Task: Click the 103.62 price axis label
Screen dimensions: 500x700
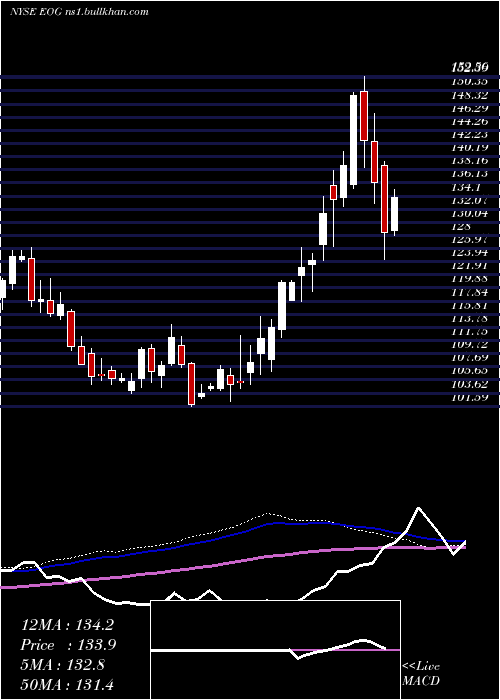Action: coord(469,383)
